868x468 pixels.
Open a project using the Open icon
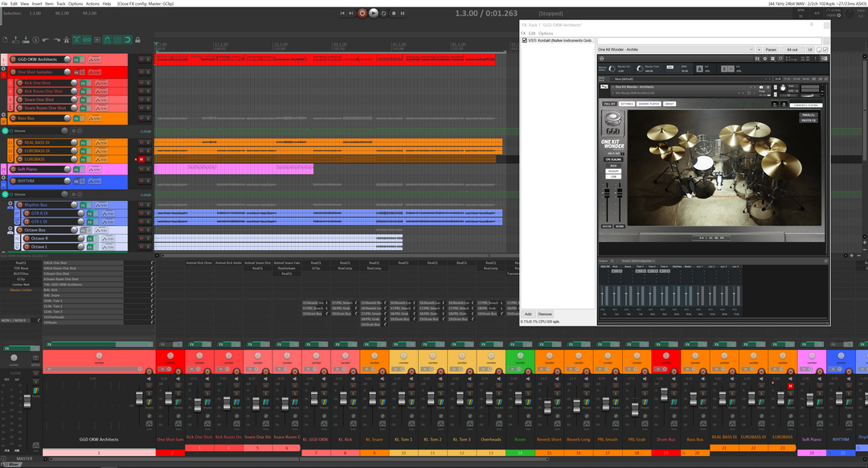point(16,39)
